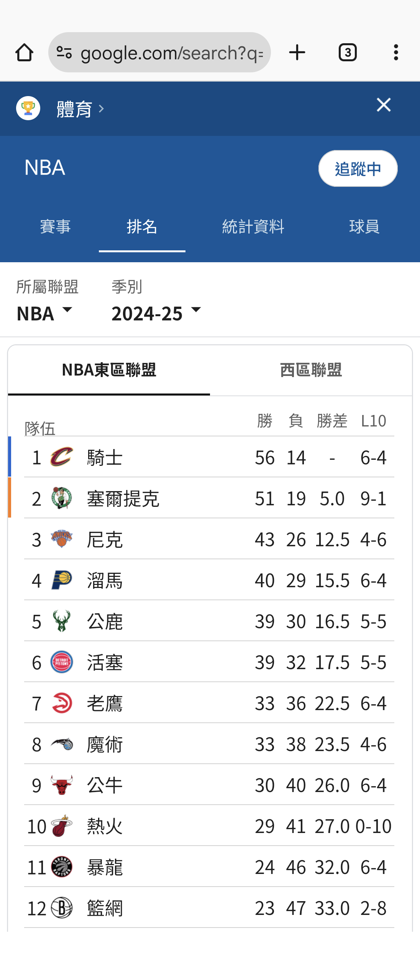
Task: Open the 尼克 team row
Action: coord(209,539)
